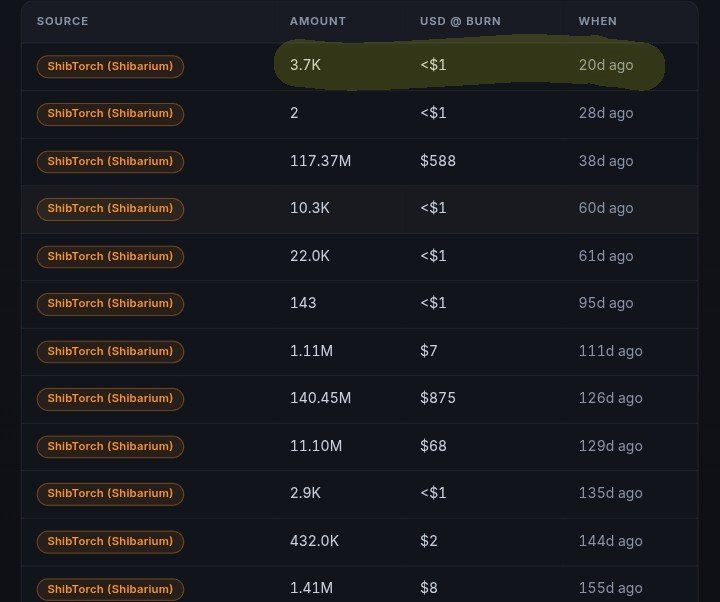Select the 129d ago timestamp

pyautogui.click(x=610, y=446)
